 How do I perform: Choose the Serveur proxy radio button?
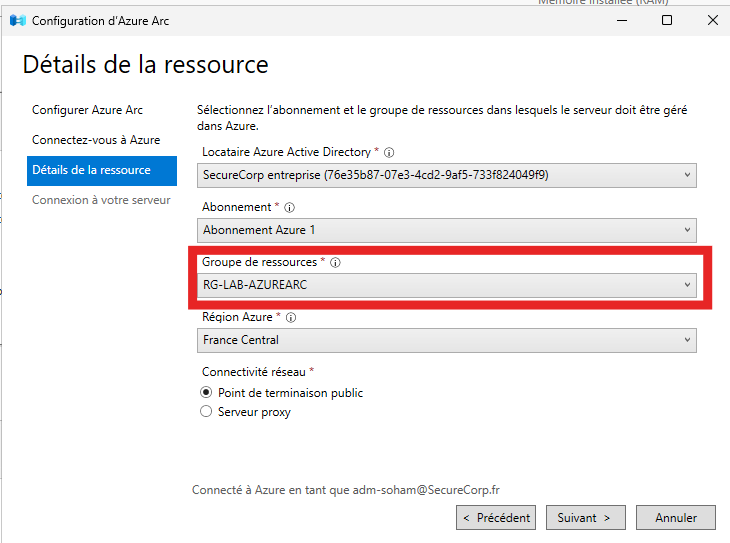coord(206,412)
